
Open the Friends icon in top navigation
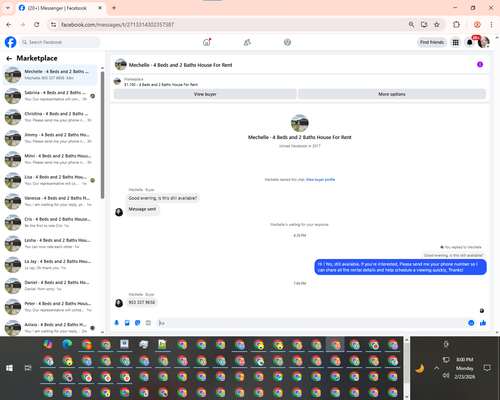[247, 42]
